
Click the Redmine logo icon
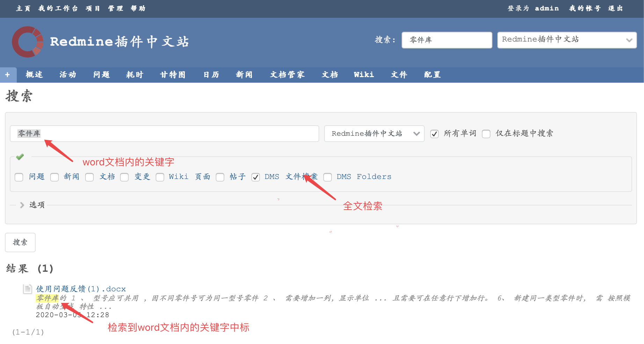tap(28, 42)
